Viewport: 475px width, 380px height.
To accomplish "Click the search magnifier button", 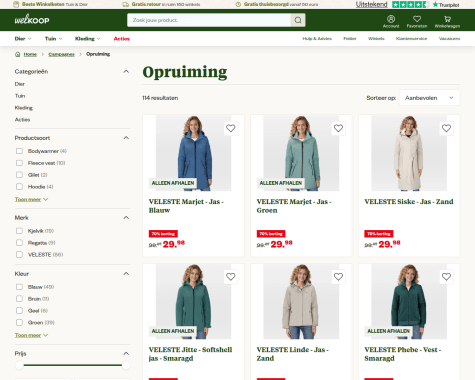I will (x=298, y=20).
